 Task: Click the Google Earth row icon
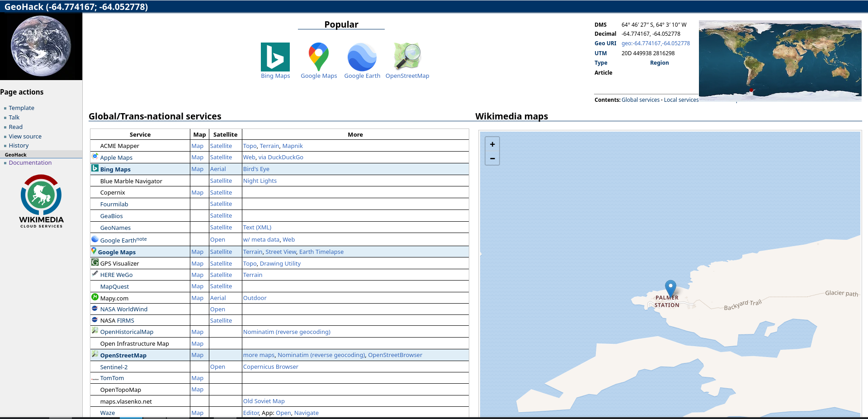[x=95, y=239]
